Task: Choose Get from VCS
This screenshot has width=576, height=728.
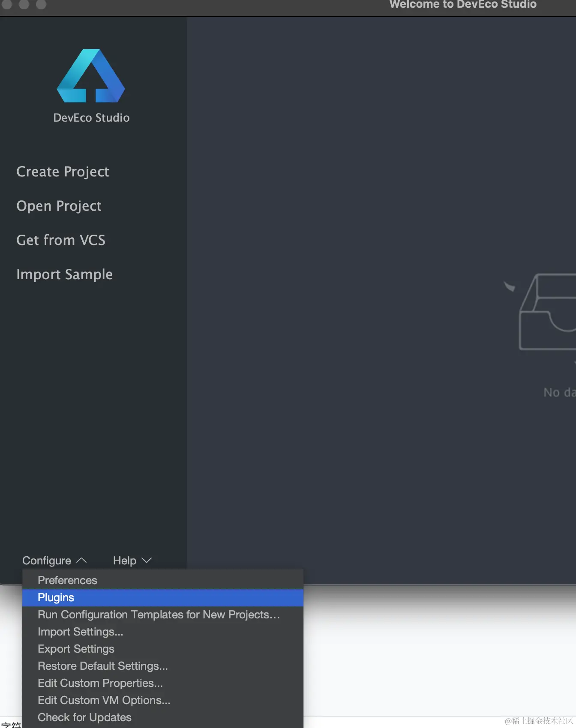Action: pos(61,240)
